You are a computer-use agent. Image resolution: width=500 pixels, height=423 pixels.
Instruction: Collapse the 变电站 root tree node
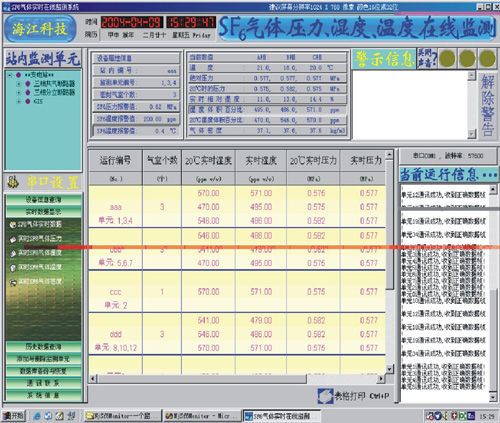click(10, 75)
